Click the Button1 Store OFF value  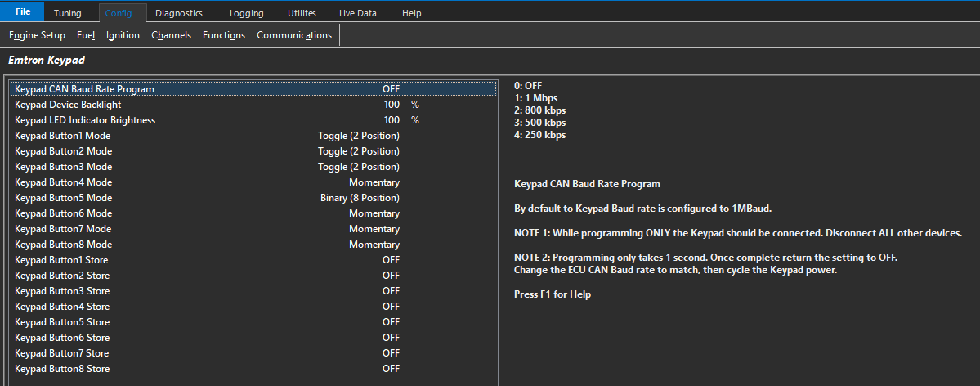[x=391, y=259]
